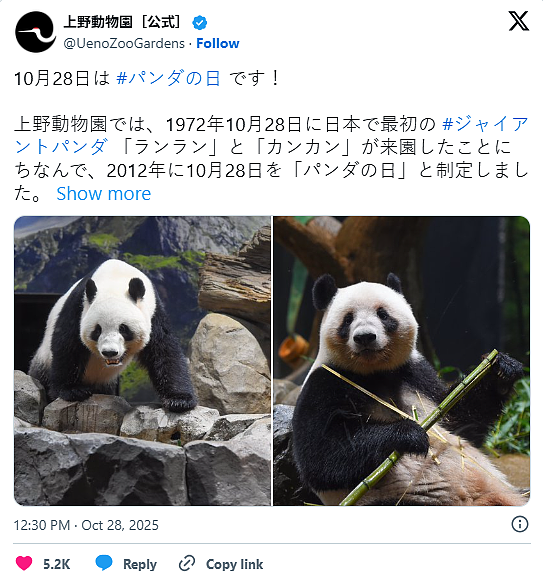This screenshot has height=574, width=543.
Task: Open the tweet info circle icon
Action: point(520,524)
